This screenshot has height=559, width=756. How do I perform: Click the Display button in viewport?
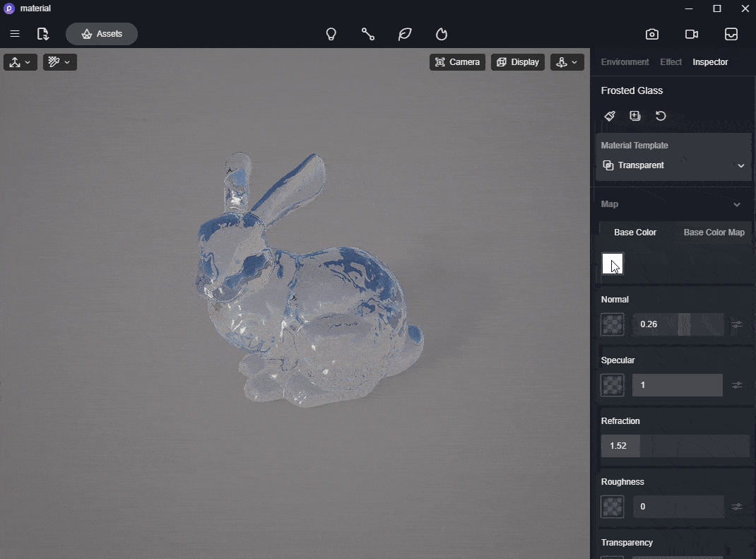(x=518, y=62)
